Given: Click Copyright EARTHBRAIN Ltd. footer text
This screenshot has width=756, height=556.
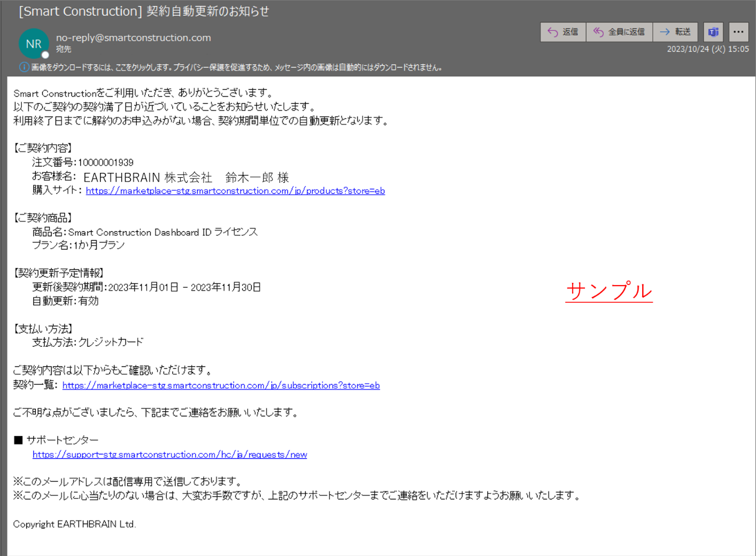Looking at the screenshot, I should (75, 524).
